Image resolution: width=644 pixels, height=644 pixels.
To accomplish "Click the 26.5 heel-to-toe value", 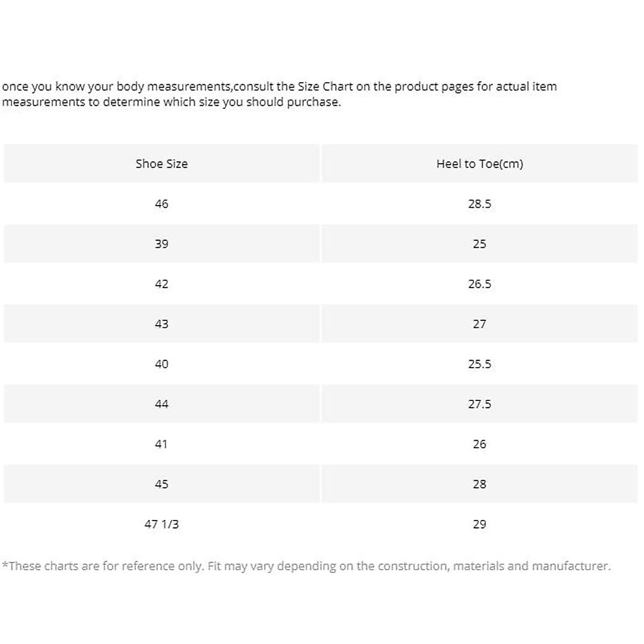I will point(479,284).
